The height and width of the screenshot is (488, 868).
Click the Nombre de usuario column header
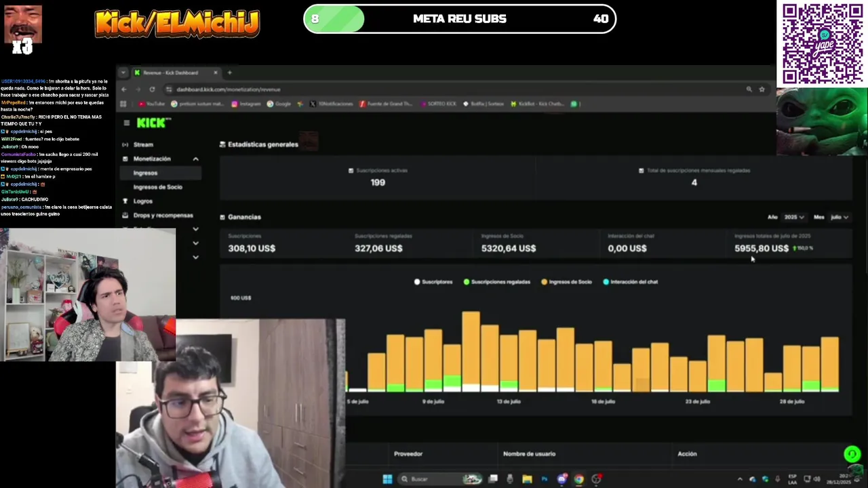529,454
